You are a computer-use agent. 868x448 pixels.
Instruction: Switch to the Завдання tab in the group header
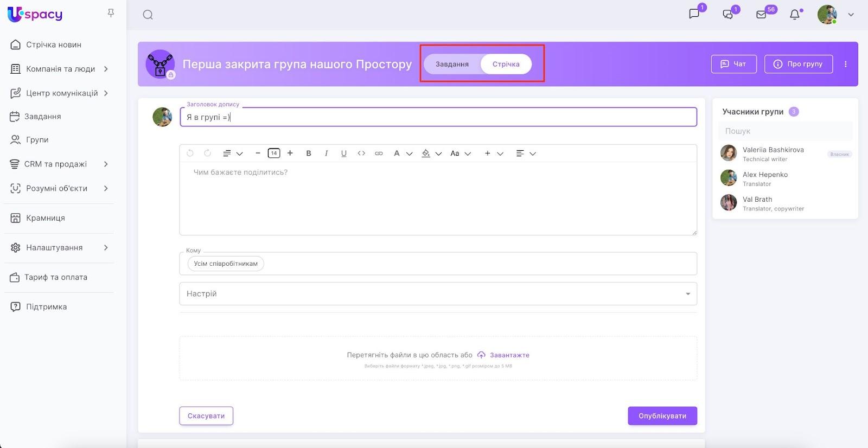point(452,64)
